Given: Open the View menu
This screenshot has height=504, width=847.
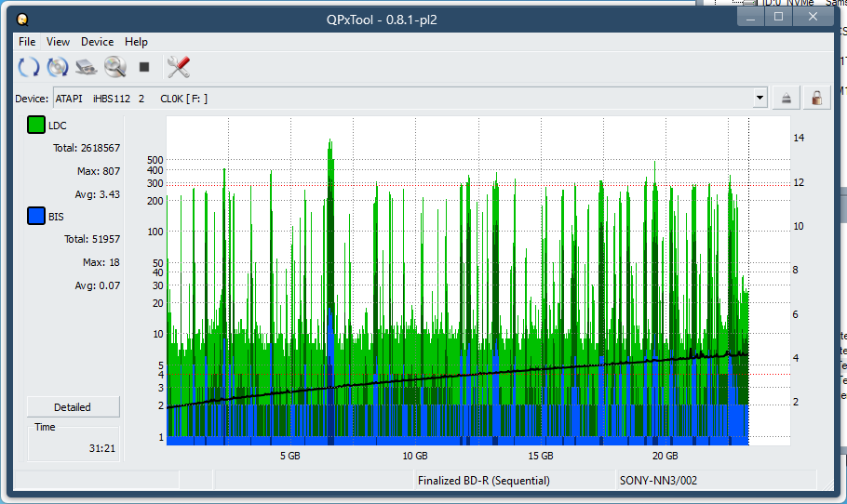Looking at the screenshot, I should coord(58,42).
